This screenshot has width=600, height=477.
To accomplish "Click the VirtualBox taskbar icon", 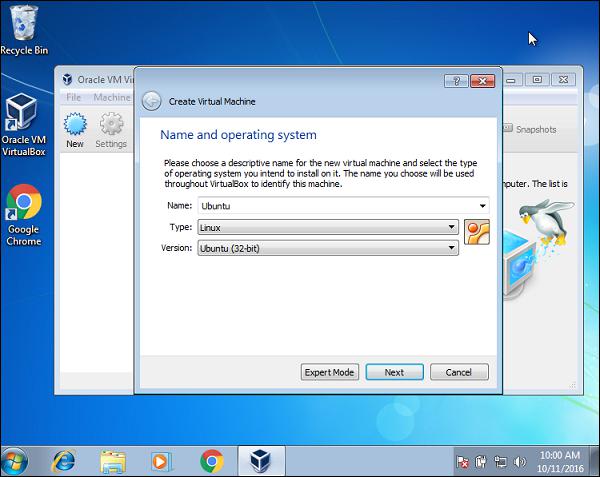I will click(260, 460).
